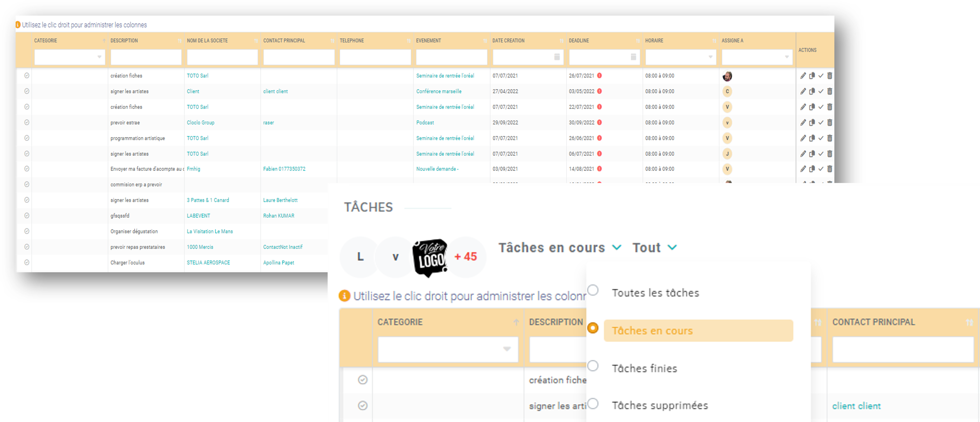Duplicate the programmation artistique task
Image resolution: width=980 pixels, height=422 pixels.
pos(811,138)
